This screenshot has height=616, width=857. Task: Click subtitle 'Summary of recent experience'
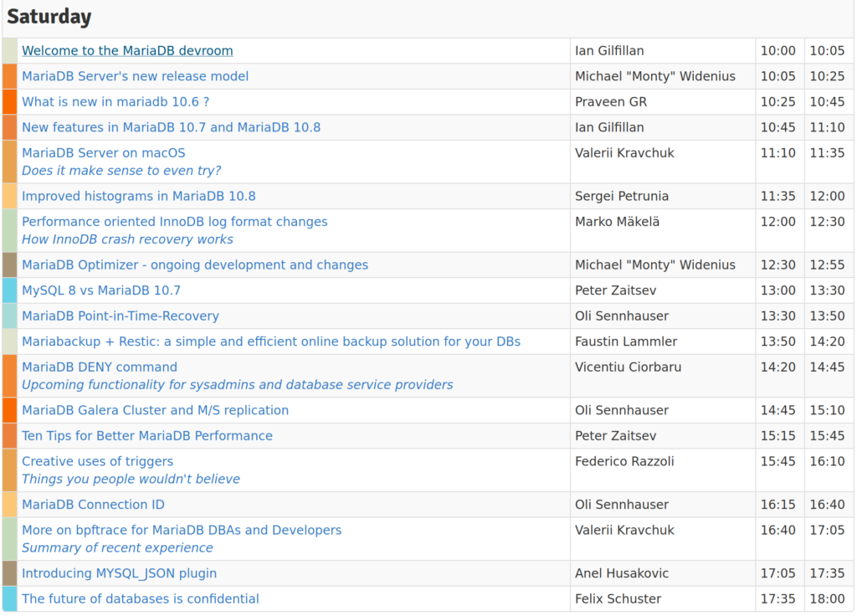point(117,547)
